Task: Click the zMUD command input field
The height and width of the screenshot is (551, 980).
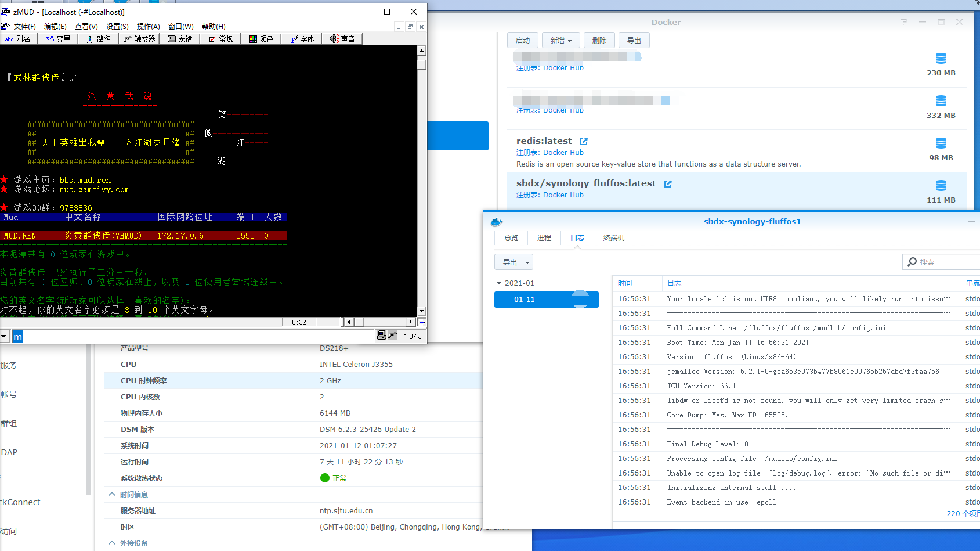Action: pos(194,337)
